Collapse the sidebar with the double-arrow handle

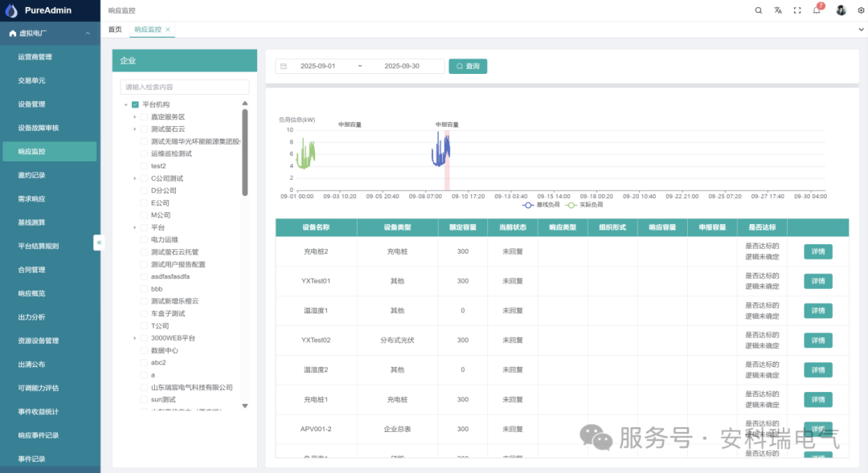[99, 242]
